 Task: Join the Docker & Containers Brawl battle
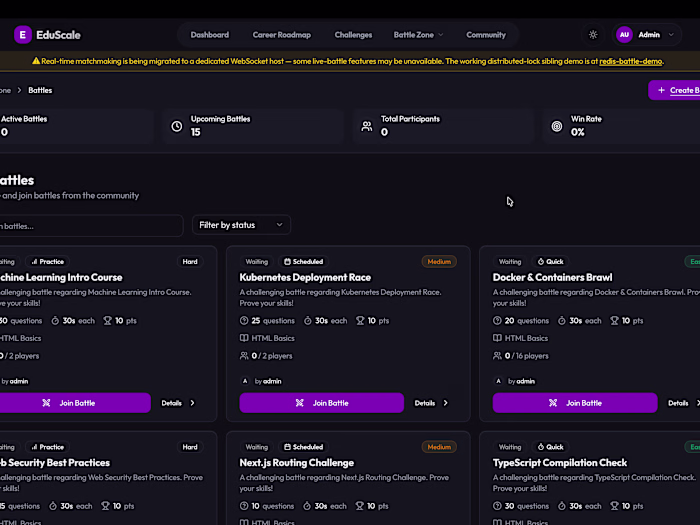point(575,403)
